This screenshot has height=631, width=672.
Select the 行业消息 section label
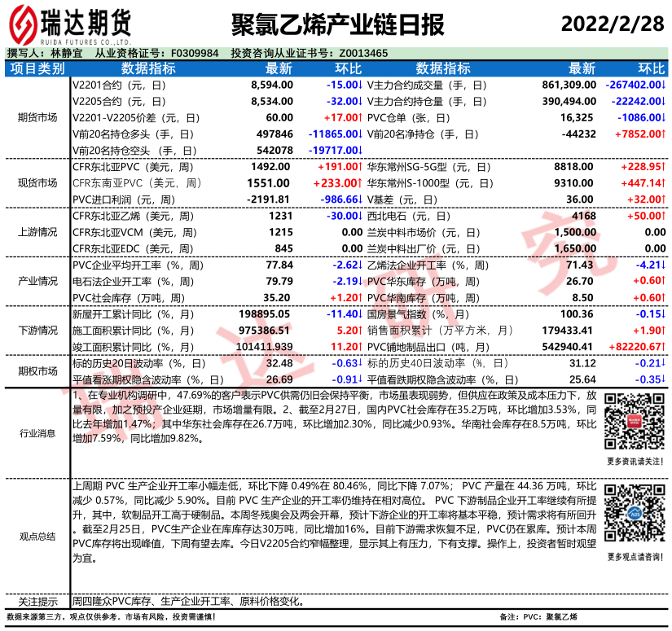(37, 434)
